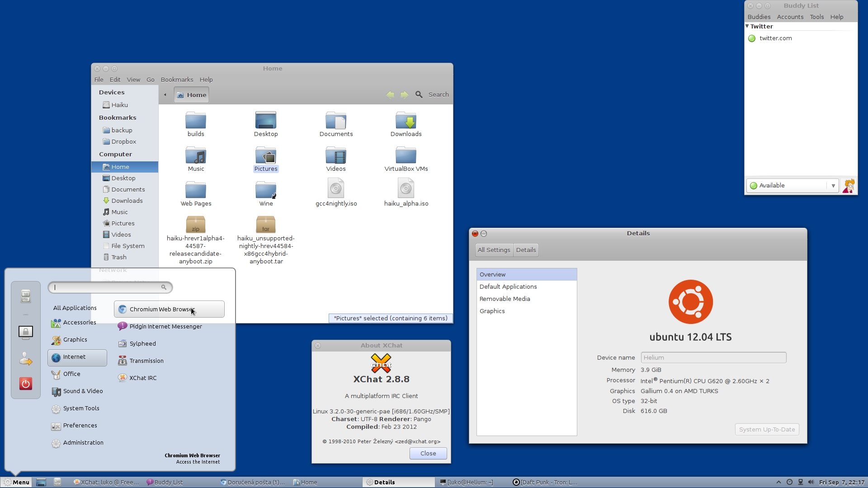The width and height of the screenshot is (868, 488).
Task: Select Default Applications in Details list
Action: tap(527, 287)
